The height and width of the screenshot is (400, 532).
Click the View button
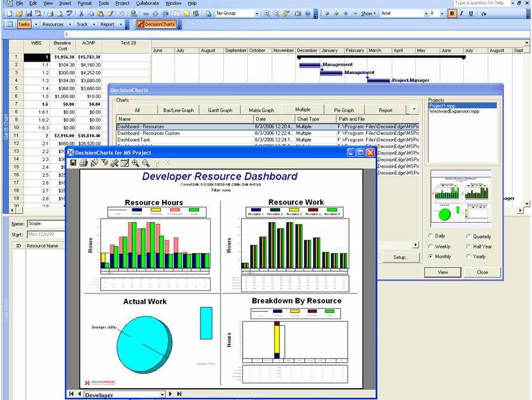point(443,272)
